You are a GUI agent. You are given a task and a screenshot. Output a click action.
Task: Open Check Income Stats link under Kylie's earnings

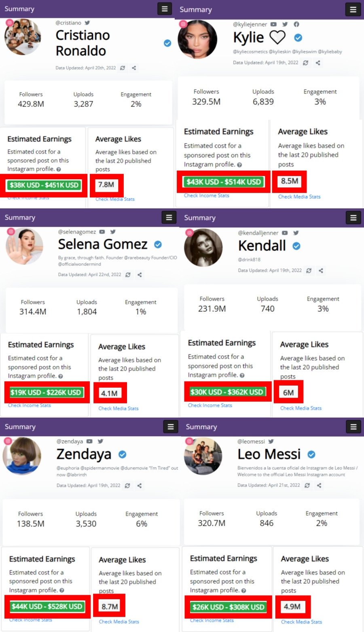(x=206, y=195)
